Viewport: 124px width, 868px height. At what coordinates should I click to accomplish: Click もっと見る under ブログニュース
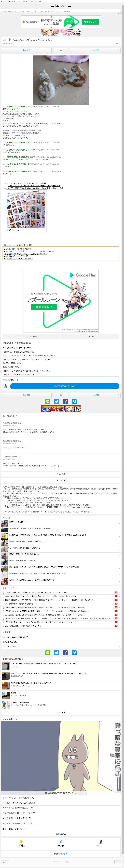(x=61, y=834)
